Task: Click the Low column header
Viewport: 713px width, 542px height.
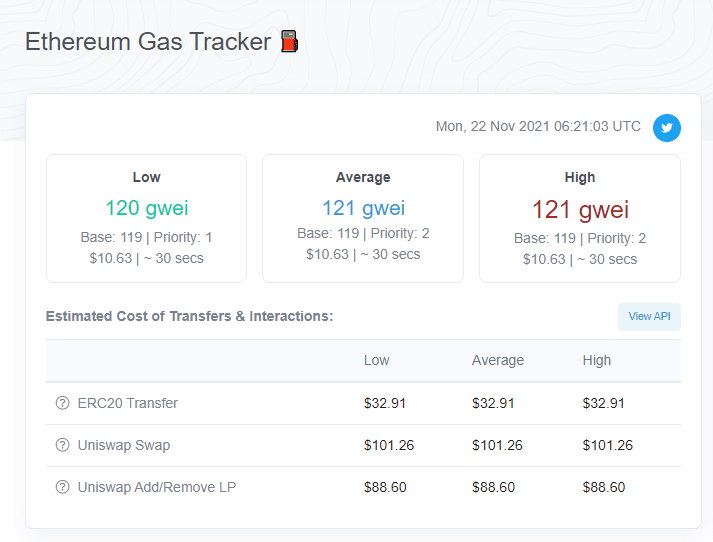Action: coord(377,360)
